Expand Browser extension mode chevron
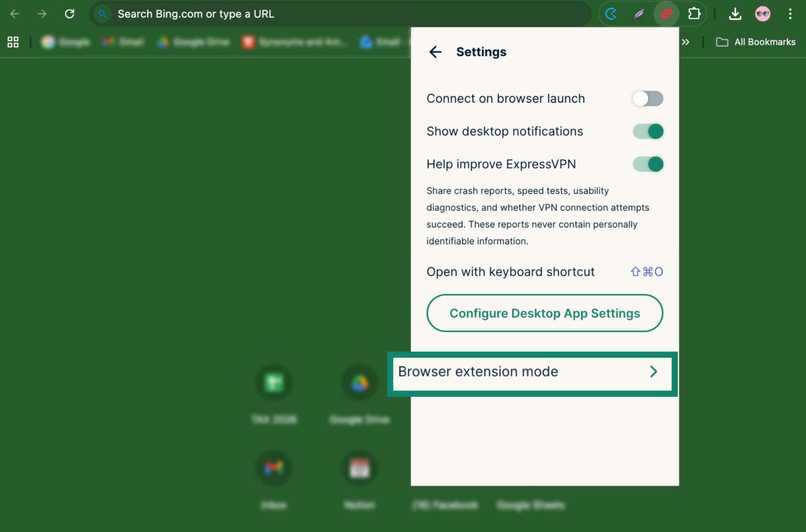Image resolution: width=806 pixels, height=532 pixels. 653,371
